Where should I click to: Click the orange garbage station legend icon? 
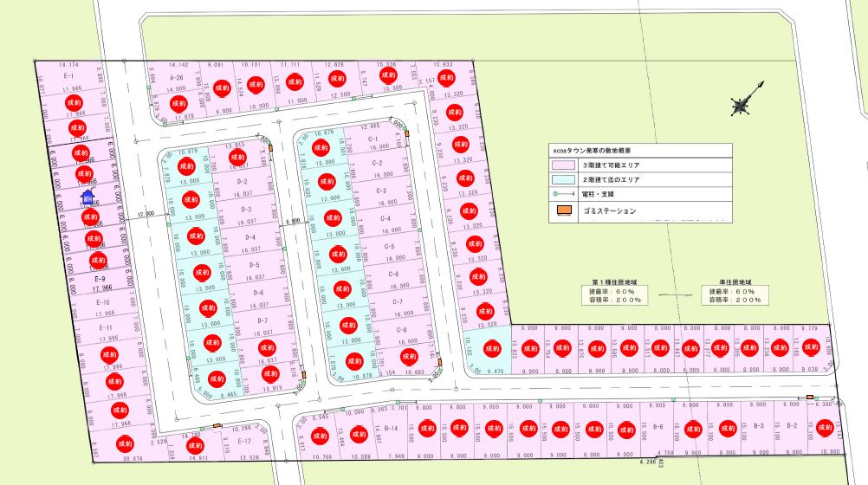coord(565,210)
